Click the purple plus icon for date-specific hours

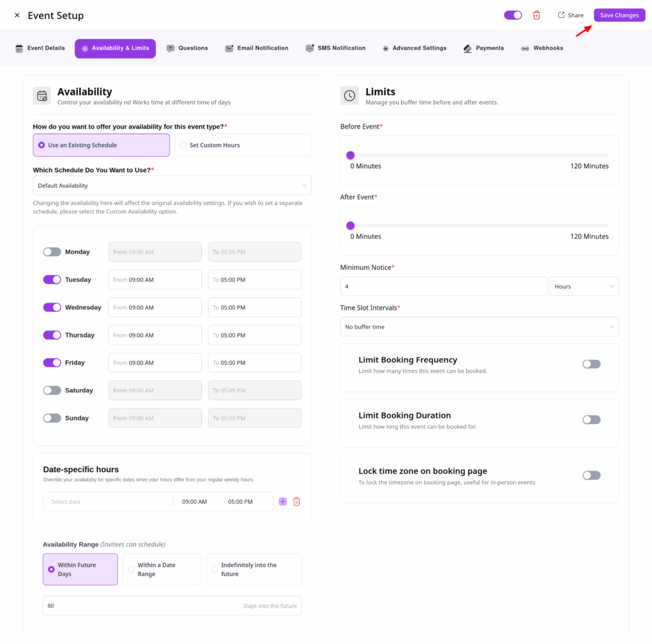[283, 502]
